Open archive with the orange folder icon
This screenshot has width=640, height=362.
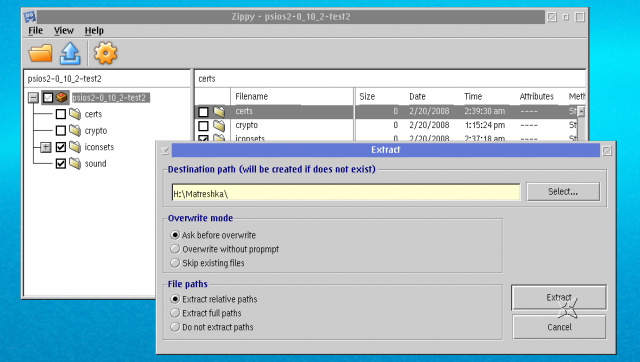pyautogui.click(x=40, y=53)
